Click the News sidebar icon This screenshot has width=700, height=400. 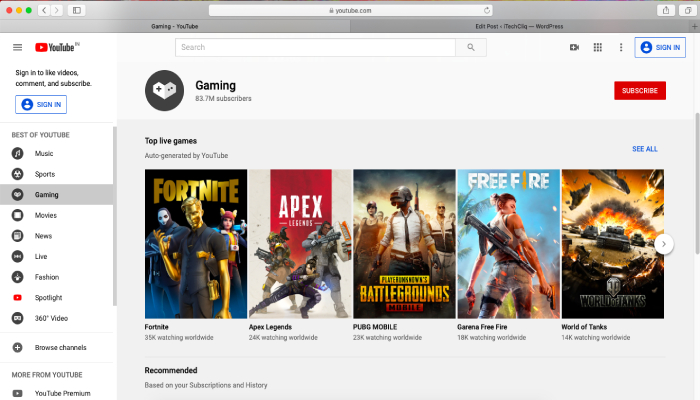point(17,236)
